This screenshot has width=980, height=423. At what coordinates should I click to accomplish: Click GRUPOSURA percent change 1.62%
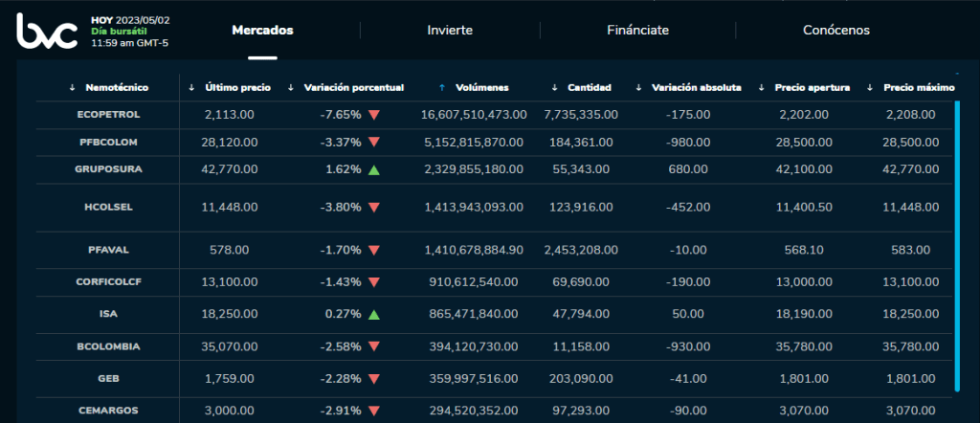(x=344, y=169)
